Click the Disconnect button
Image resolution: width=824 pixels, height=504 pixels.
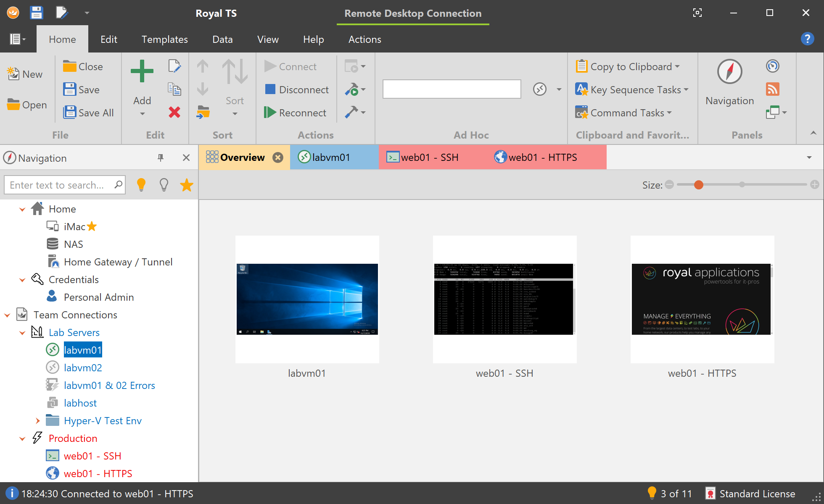297,89
